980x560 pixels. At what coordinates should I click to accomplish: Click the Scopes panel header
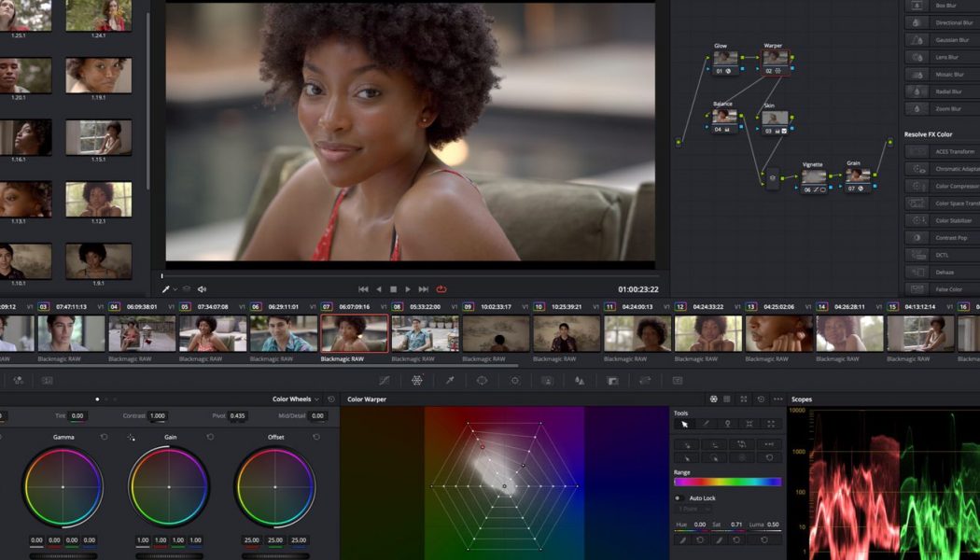coord(805,399)
